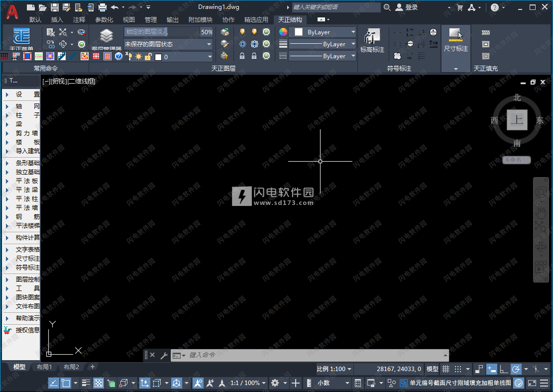
Task: Click the customization wrench icon in command line
Action: [164, 355]
